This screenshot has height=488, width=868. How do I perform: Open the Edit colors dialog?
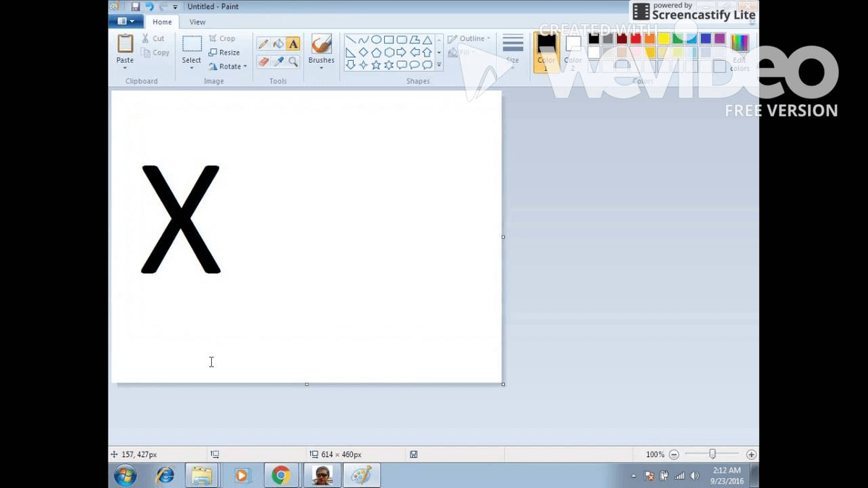[740, 52]
